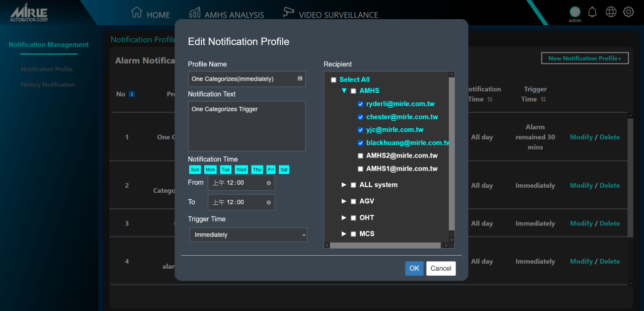644x311 pixels.
Task: Click the admin user avatar
Action: coord(575,12)
